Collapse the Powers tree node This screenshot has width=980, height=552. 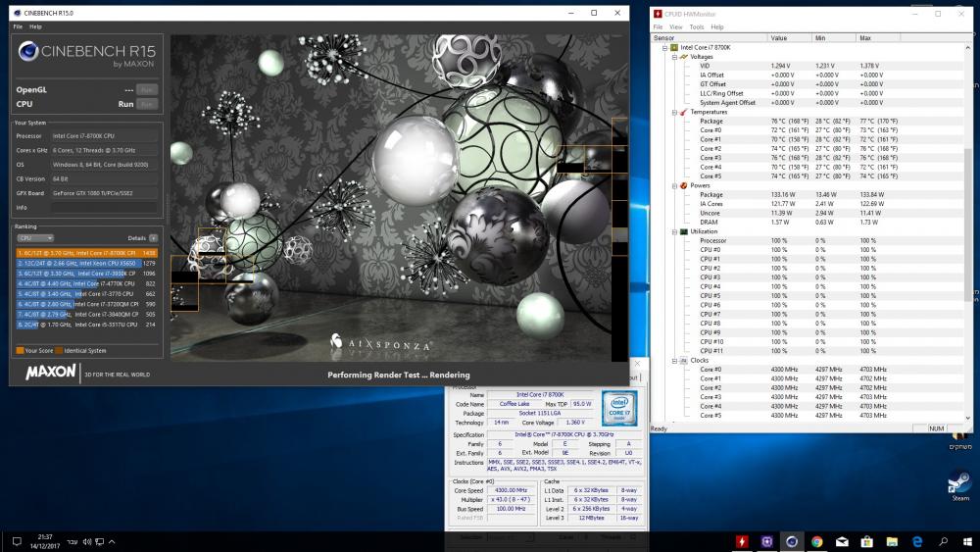(674, 185)
